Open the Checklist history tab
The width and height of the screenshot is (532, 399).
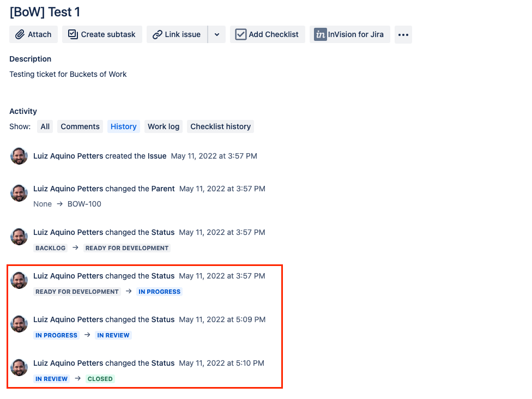coord(220,126)
